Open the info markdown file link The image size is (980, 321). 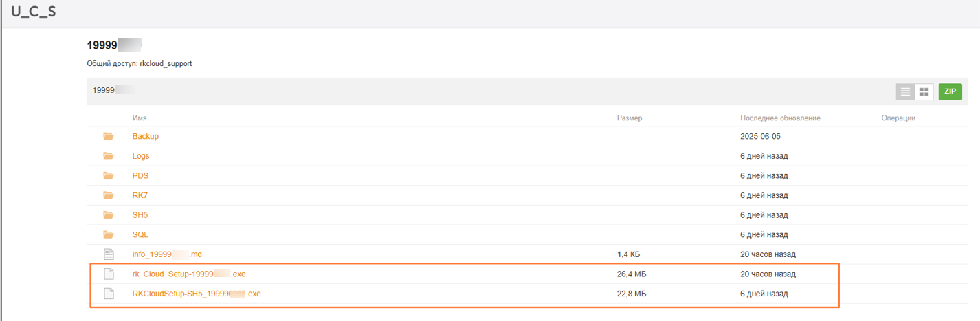point(167,254)
